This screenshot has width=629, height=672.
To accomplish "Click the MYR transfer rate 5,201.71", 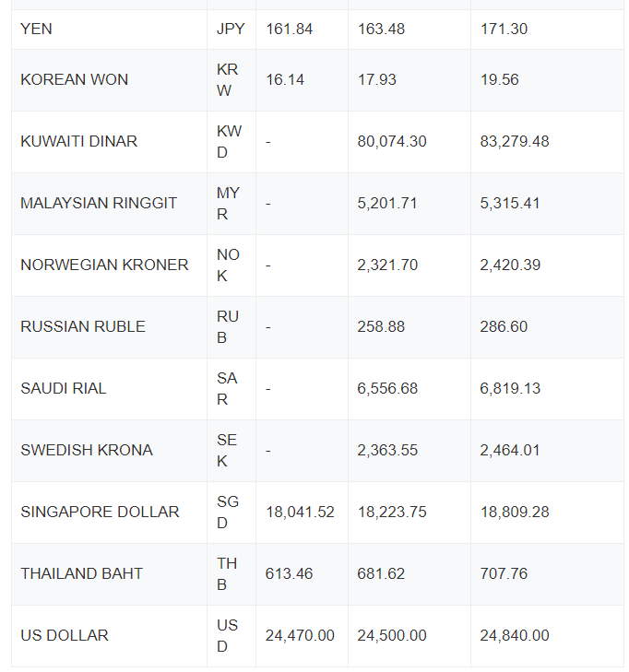I will pos(387,203).
